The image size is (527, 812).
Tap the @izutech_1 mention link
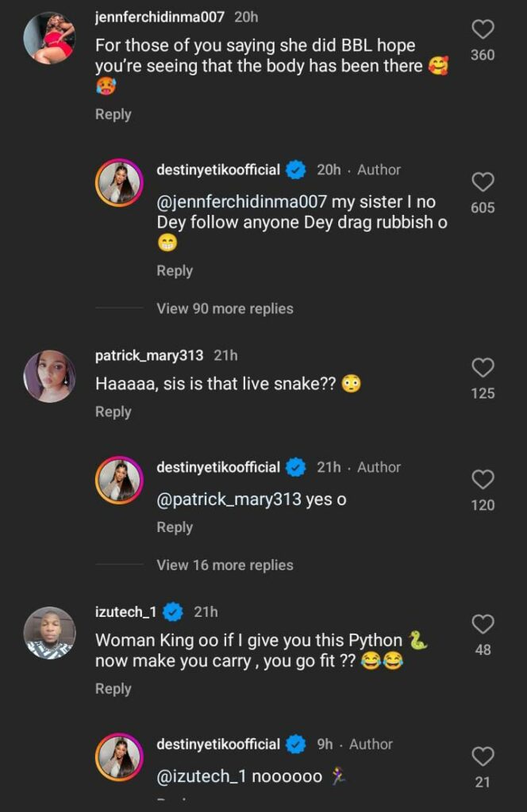(202, 777)
